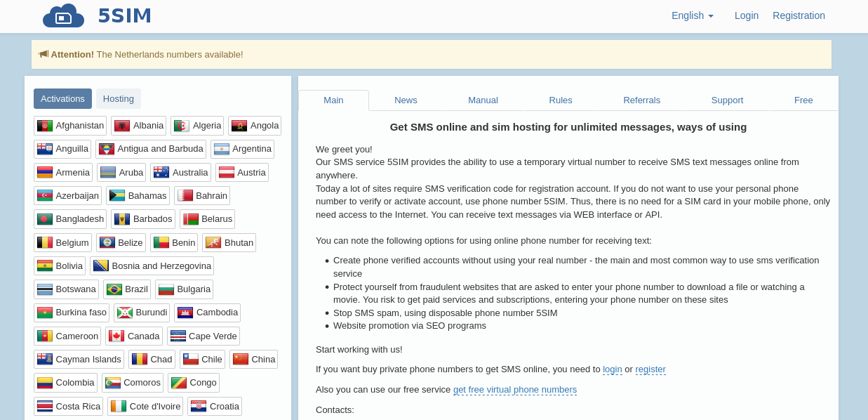Select the Hosting pill tab
Viewport: 868px width, 420px height.
119,98
